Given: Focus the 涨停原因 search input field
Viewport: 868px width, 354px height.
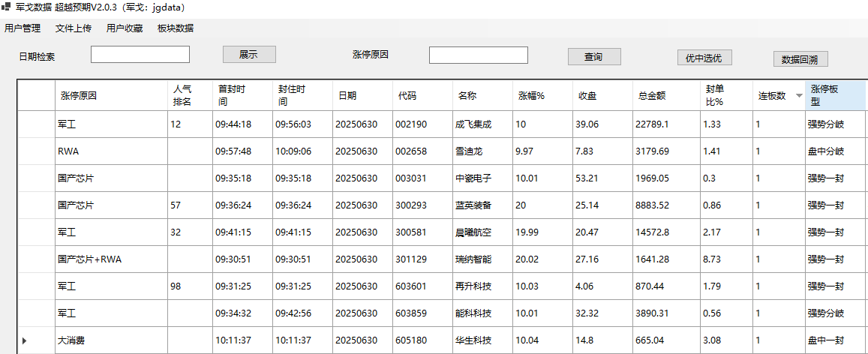Looking at the screenshot, I should [479, 55].
